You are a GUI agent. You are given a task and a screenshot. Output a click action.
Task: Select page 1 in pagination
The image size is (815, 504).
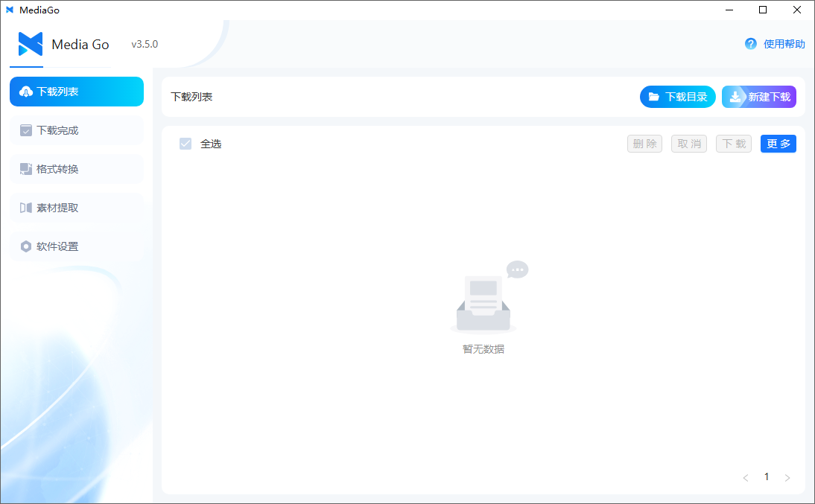coord(767,477)
